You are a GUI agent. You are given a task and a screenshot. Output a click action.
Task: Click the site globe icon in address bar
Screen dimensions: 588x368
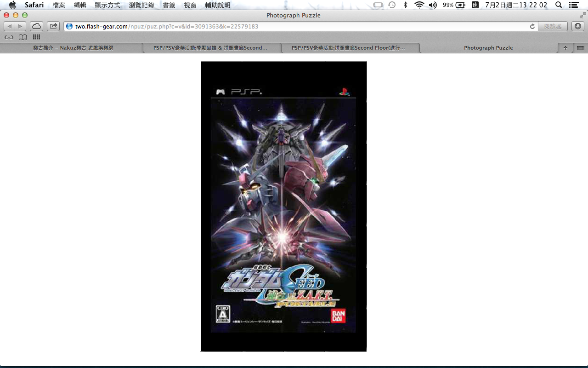click(70, 27)
